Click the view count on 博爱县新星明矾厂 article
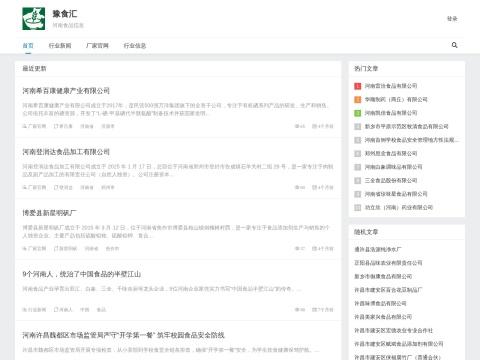This screenshot has width=480, height=360. click(x=300, y=249)
